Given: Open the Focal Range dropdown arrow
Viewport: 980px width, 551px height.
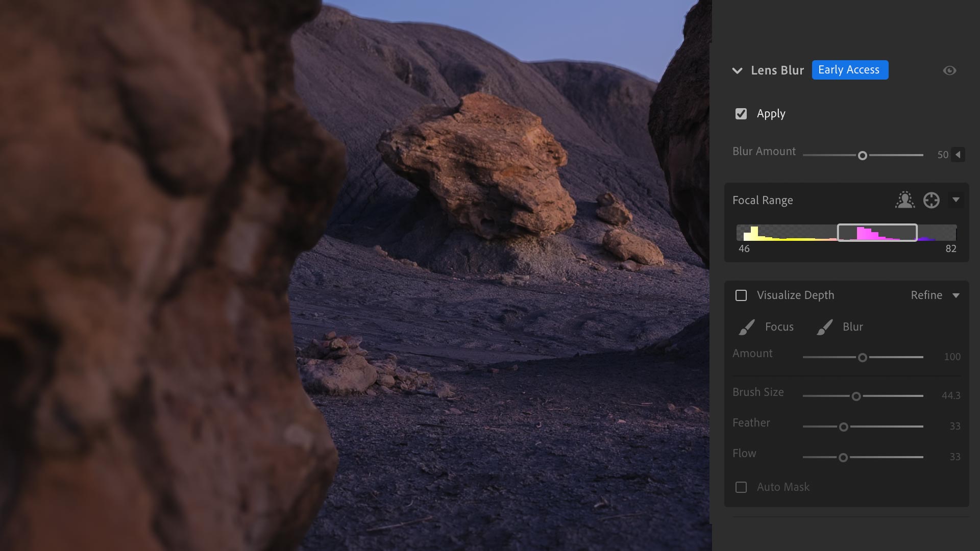Looking at the screenshot, I should 955,199.
